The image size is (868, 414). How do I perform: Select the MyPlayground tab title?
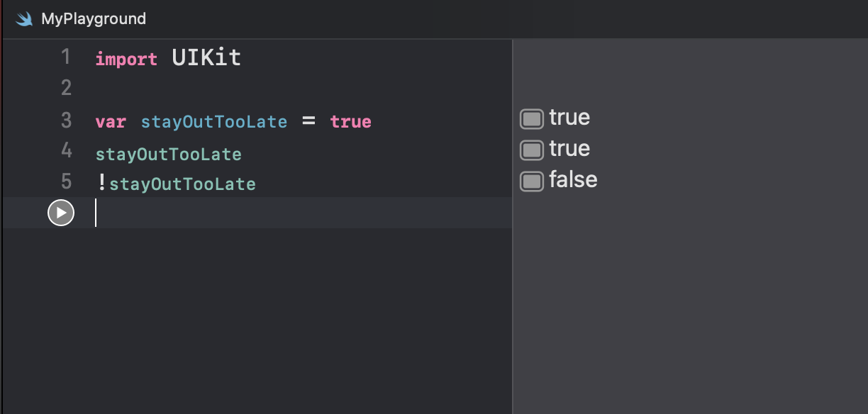94,19
